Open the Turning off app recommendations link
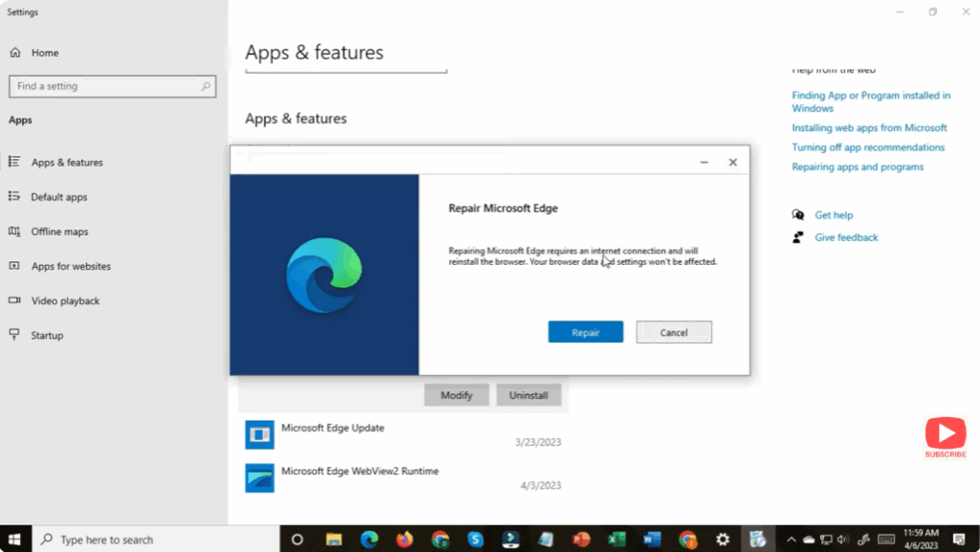Image resolution: width=980 pixels, height=552 pixels. 868,146
